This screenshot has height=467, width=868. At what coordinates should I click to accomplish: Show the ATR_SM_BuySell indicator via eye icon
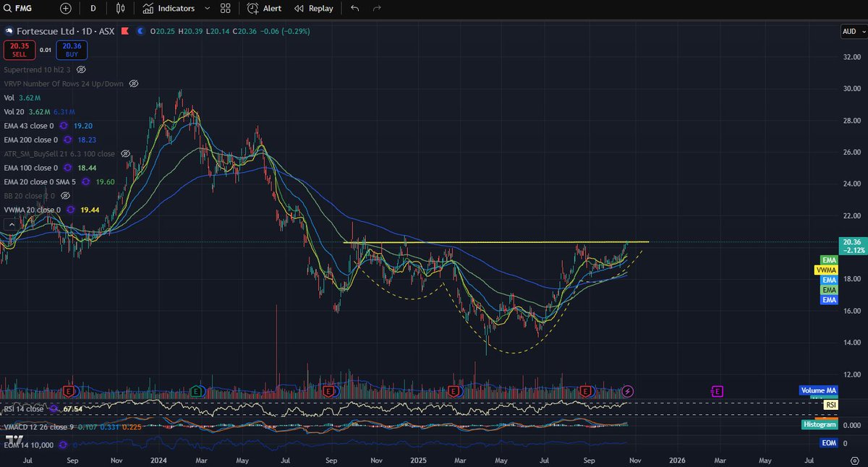[125, 154]
